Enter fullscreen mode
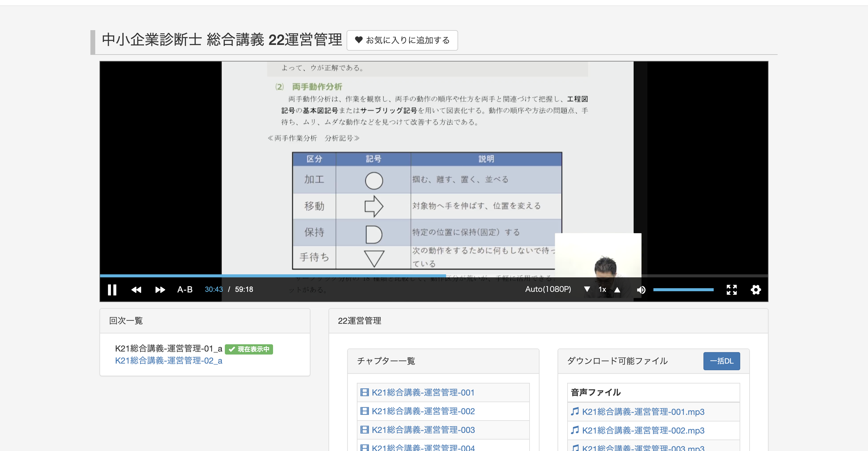868x451 pixels. coord(731,289)
